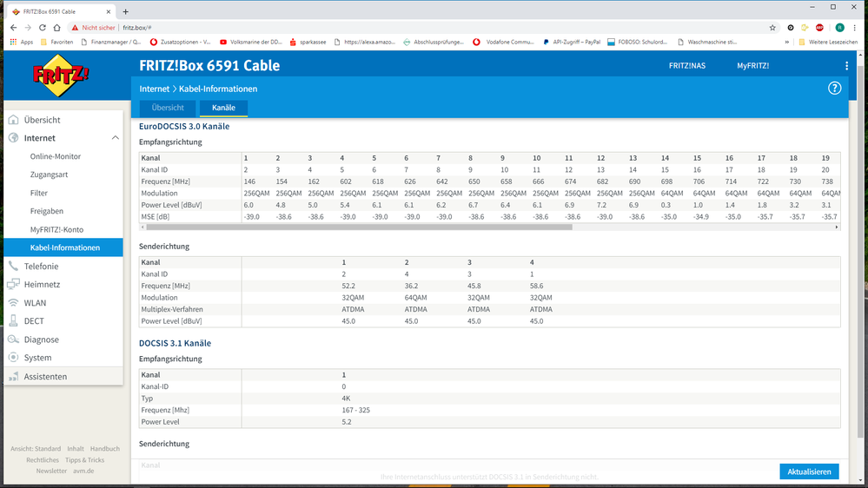Click right arrow of channel table scrollbar
868x488 pixels.
pos(837,227)
